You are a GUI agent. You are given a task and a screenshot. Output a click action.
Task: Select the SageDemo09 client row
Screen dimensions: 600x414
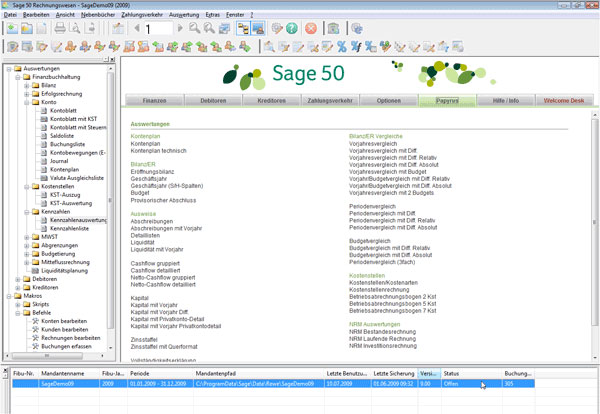[x=273, y=383]
